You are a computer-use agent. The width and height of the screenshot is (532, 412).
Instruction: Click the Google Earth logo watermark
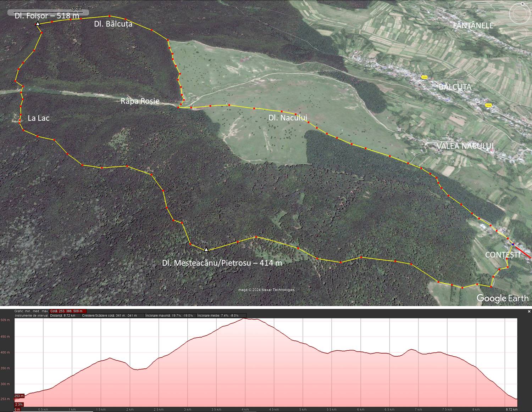[502, 298]
